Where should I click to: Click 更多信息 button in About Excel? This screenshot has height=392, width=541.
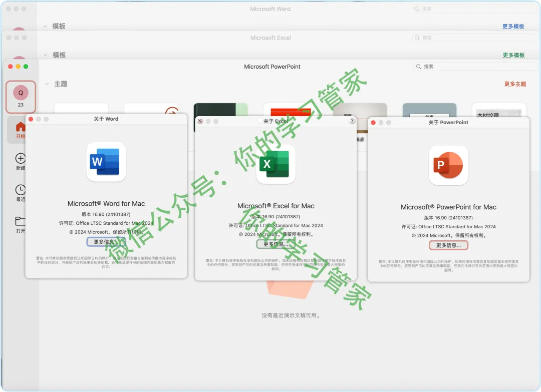tap(276, 244)
